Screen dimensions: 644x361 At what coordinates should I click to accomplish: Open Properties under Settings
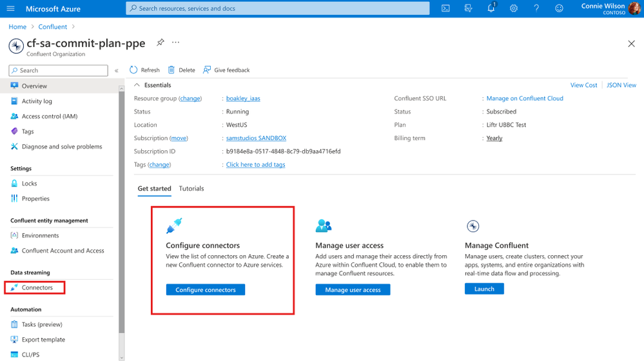[x=35, y=199]
